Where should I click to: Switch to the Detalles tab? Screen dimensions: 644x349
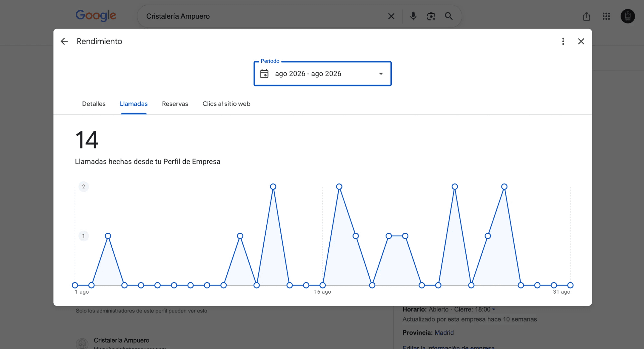94,104
